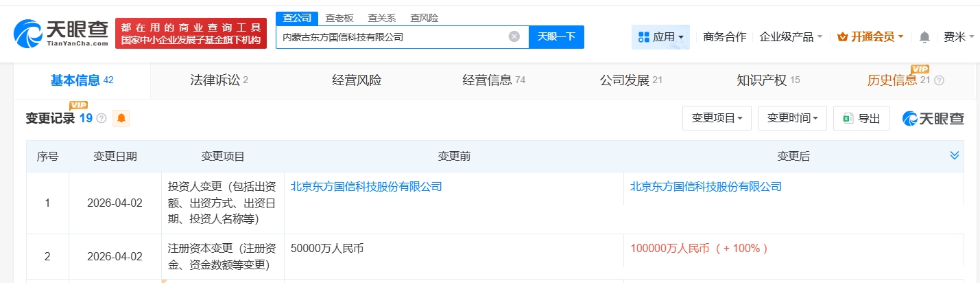The width and height of the screenshot is (980, 283).
Task: Click the help icon beside 历史信息
Action: click(939, 80)
